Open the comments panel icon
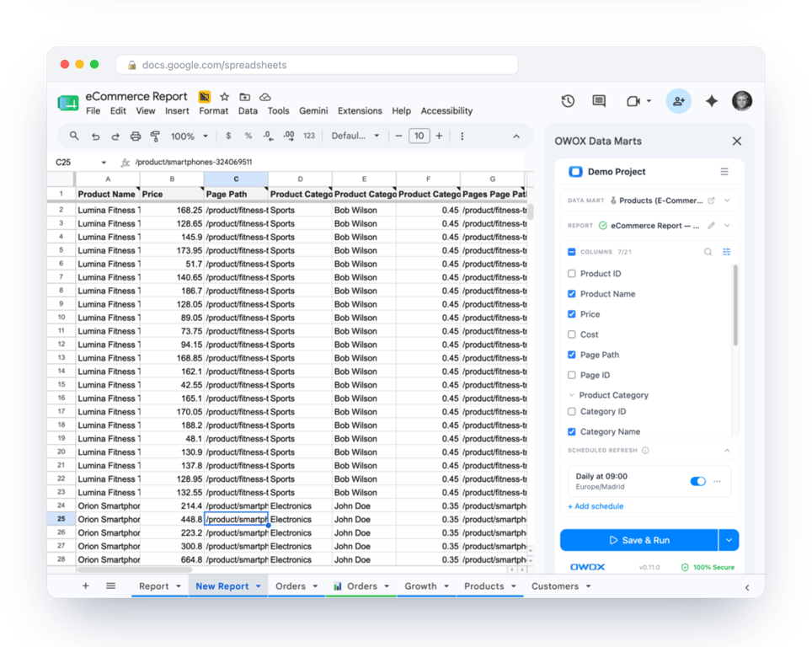 click(599, 101)
